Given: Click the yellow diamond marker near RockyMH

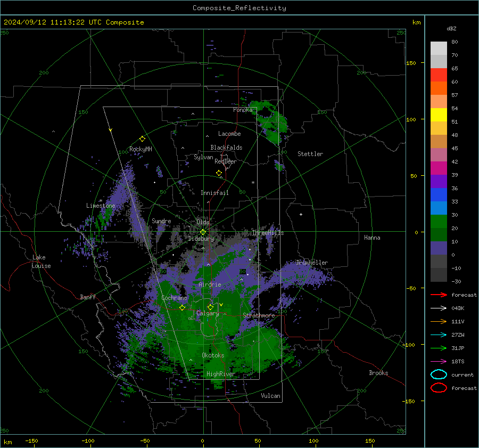Looking at the screenshot, I should click(142, 139).
